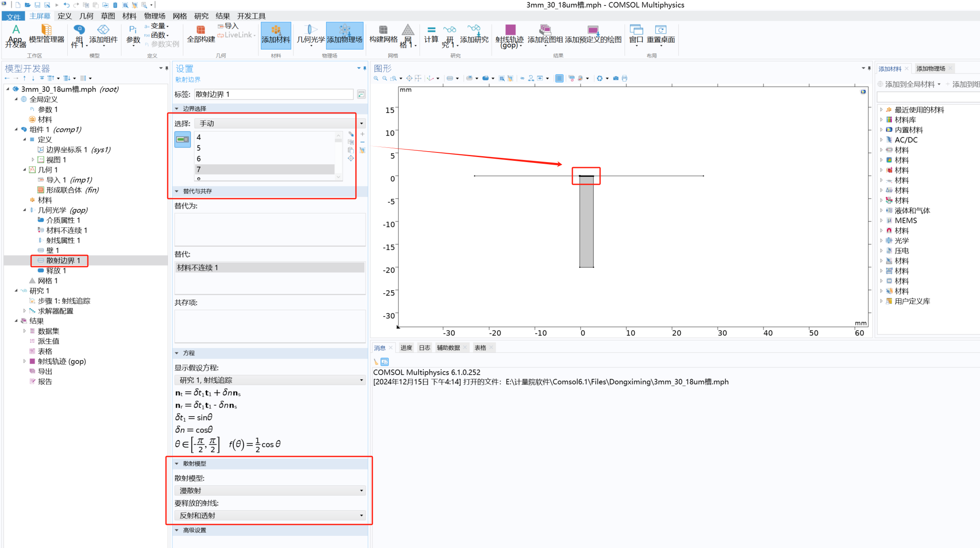Screen dimensions: 980x548
Task: Click the camera snapshot icon in graphics toolbar
Action: 616,78
